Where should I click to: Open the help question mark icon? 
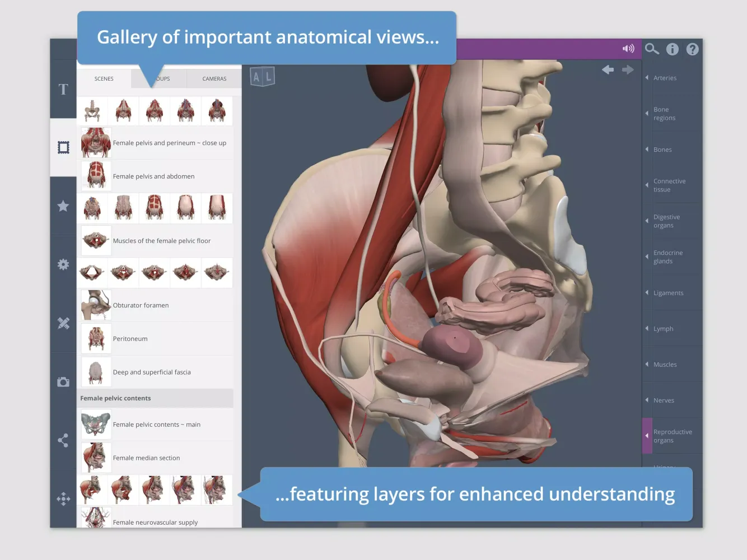pyautogui.click(x=693, y=49)
